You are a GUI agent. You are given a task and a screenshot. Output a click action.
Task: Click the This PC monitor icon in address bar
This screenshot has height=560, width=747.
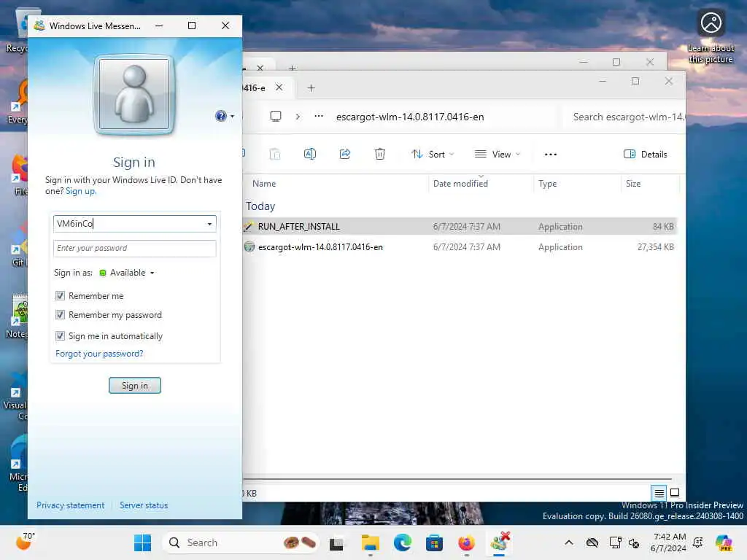pos(276,116)
